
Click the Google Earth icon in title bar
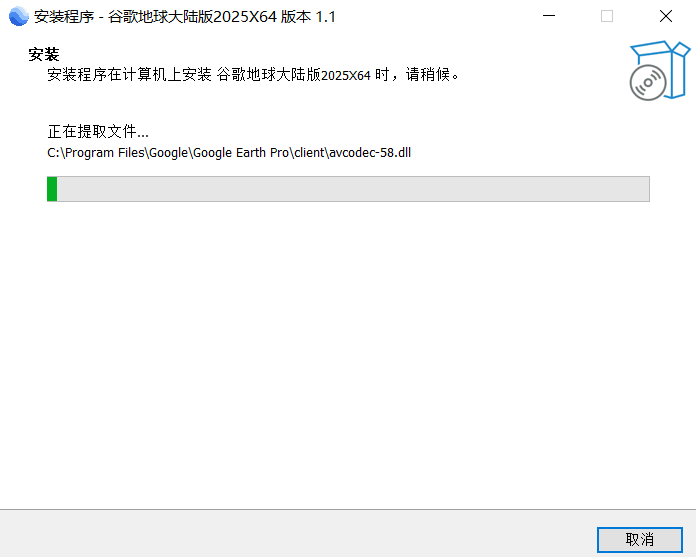18,16
